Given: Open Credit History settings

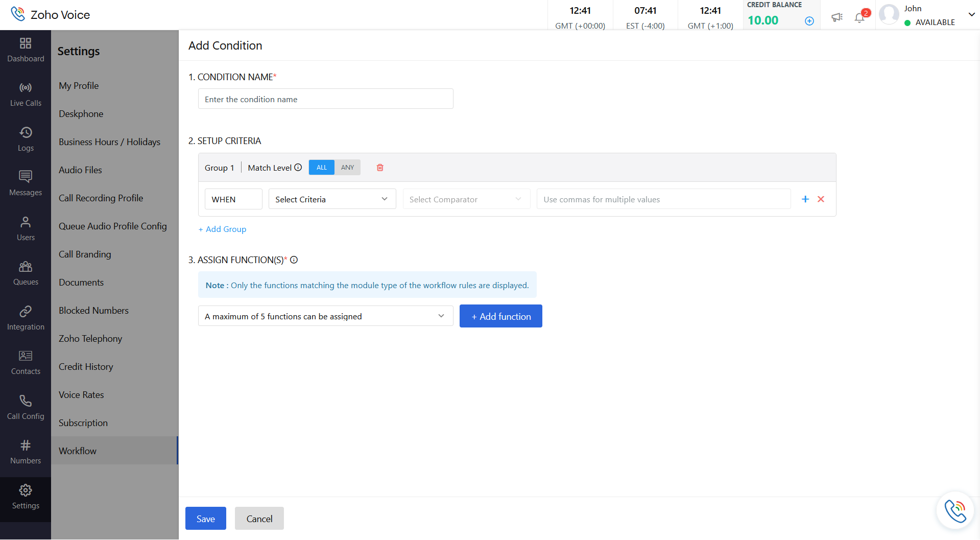Looking at the screenshot, I should click(86, 367).
